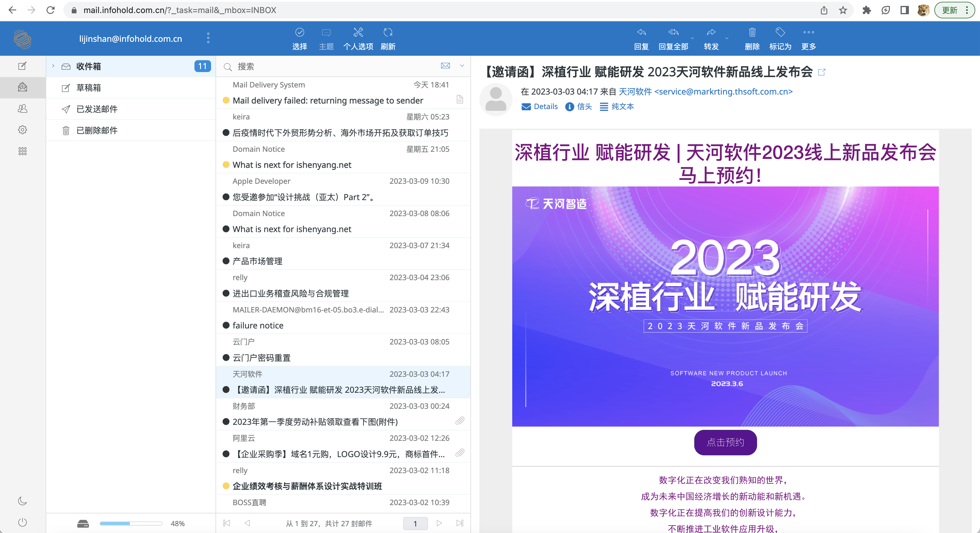980x533 pixels.
Task: Open the contacts sidebar icon
Action: pos(23,108)
